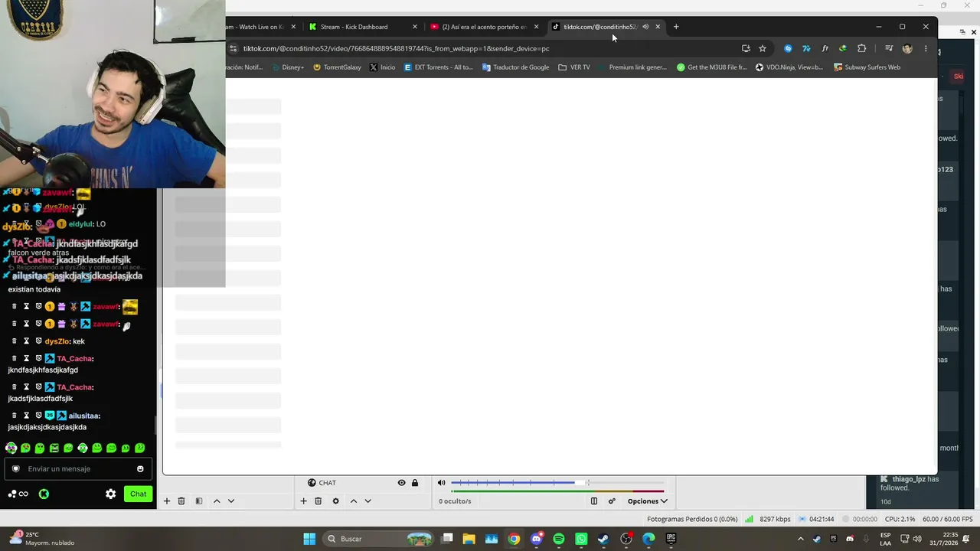The image size is (980, 551).
Task: Open the weather widget showing 25°C
Action: pos(42,539)
